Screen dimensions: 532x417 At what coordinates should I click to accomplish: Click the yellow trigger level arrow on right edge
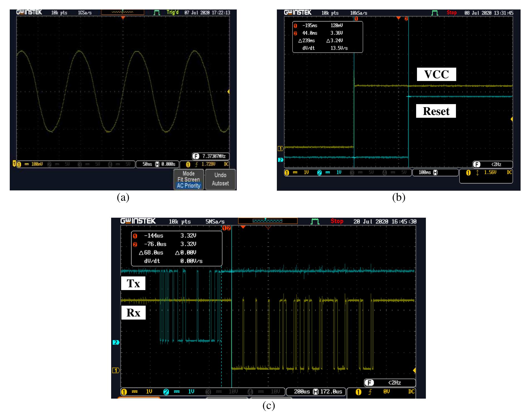coord(229,91)
